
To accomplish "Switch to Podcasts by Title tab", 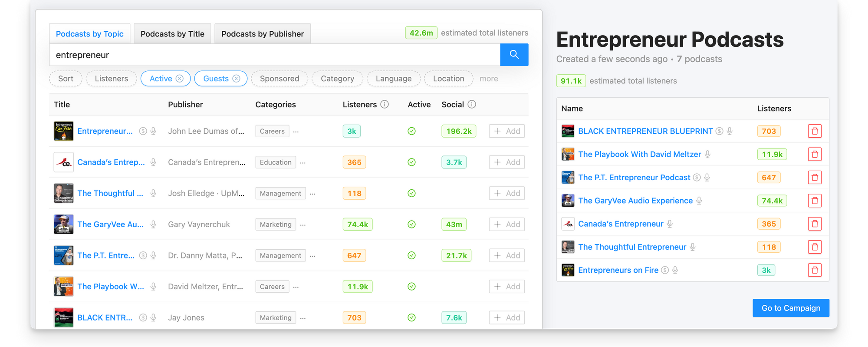I will [172, 34].
